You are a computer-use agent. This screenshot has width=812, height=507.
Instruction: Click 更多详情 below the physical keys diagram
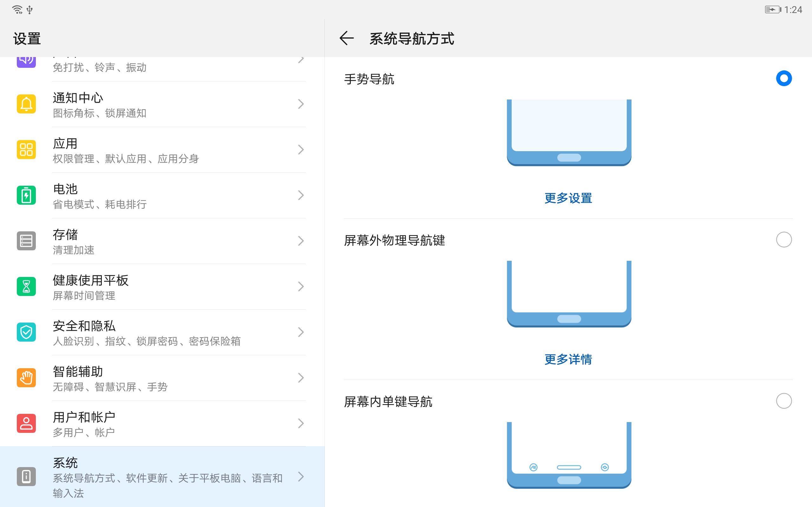[568, 359]
